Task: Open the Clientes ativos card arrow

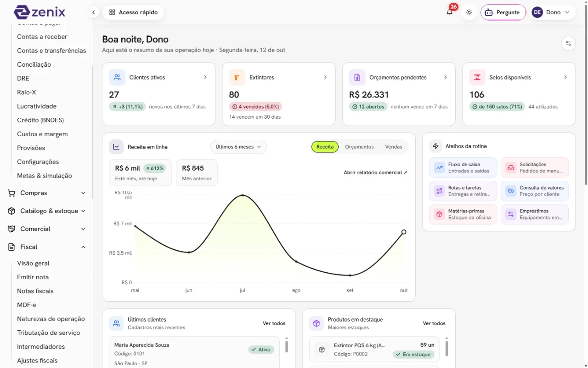Action: pyautogui.click(x=205, y=77)
